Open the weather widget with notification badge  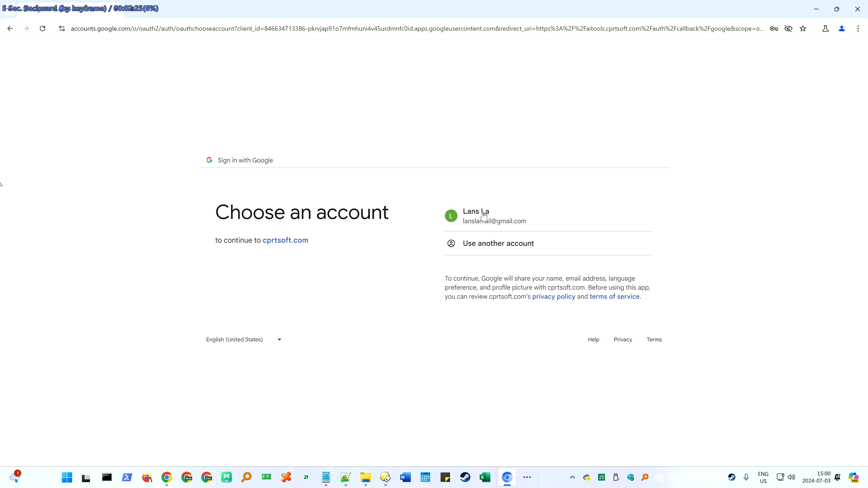tap(15, 477)
